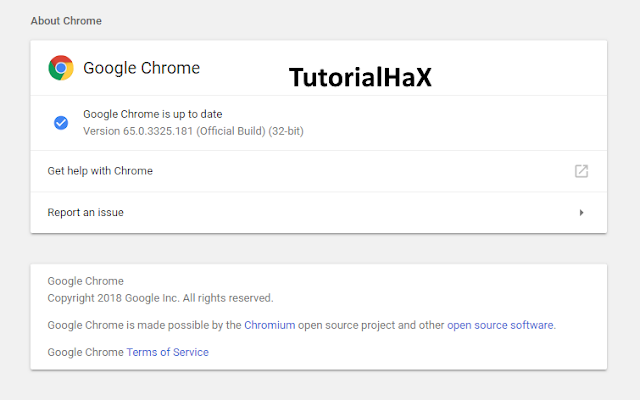Click the About Chrome heading
This screenshot has height=400, width=640.
[x=66, y=21]
